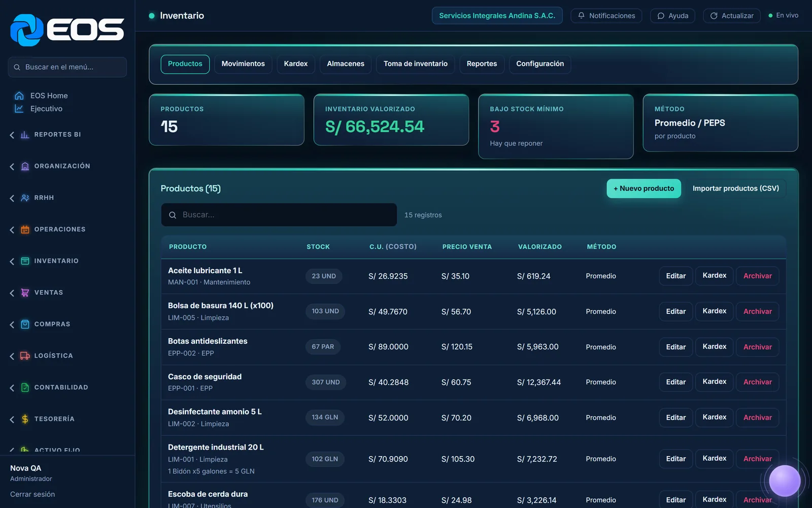Click the Logística truck icon
Image resolution: width=812 pixels, height=508 pixels.
25,356
